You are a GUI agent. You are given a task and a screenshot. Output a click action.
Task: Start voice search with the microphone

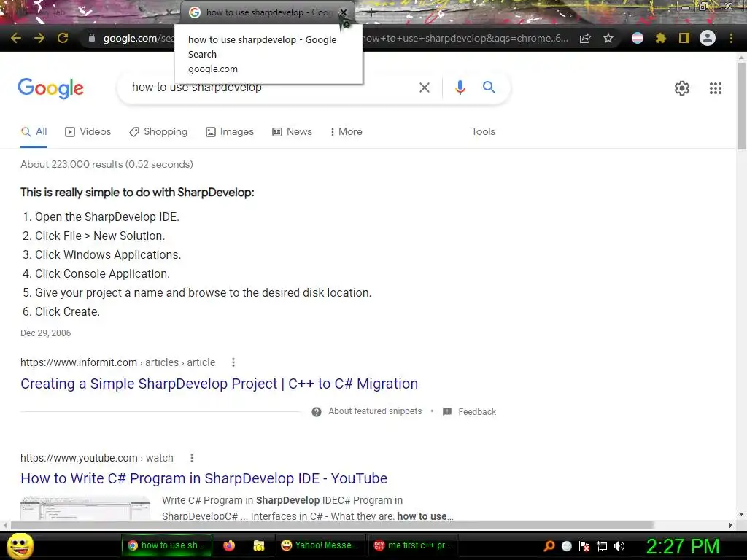point(460,87)
